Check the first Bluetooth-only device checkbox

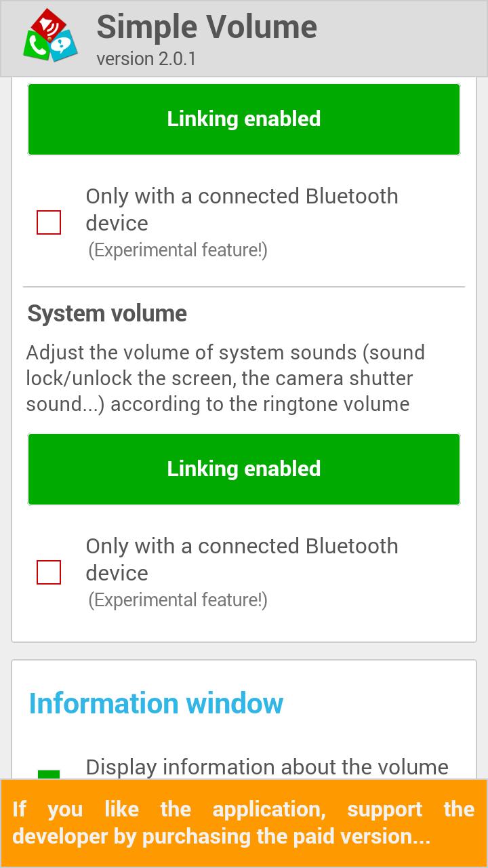click(49, 221)
